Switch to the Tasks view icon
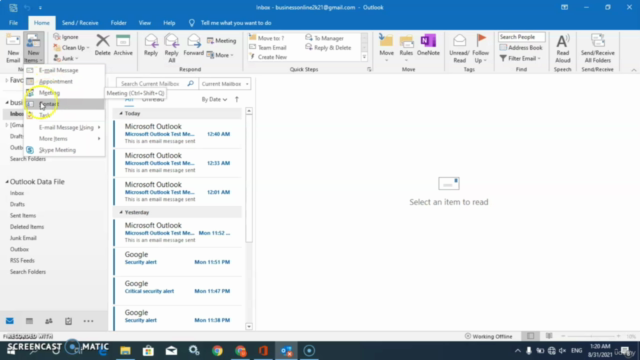Screen dimensions: 640x360 click(x=68, y=321)
